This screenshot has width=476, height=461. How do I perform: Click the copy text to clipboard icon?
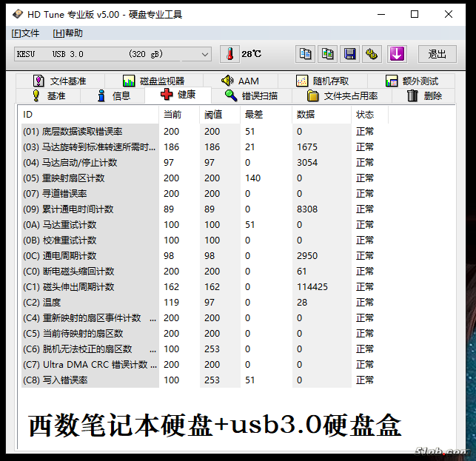pos(305,54)
